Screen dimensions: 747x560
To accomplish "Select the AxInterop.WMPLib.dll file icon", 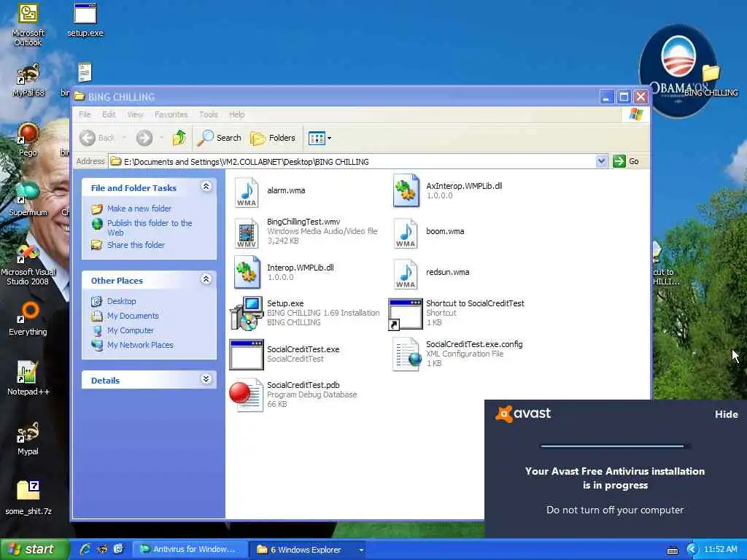I will (x=406, y=190).
